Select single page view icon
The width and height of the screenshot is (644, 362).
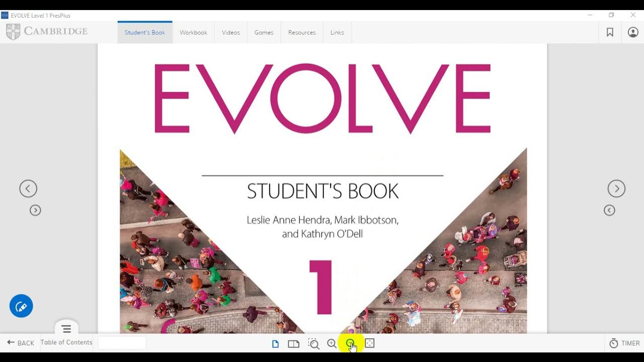275,343
